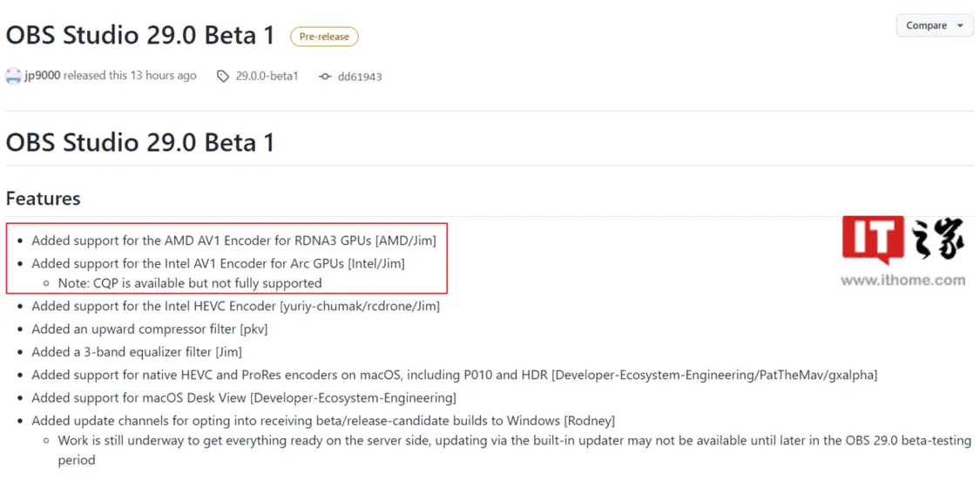
Task: Click the Intel AV1 Encoder for Arc GPUs line
Action: (x=218, y=264)
